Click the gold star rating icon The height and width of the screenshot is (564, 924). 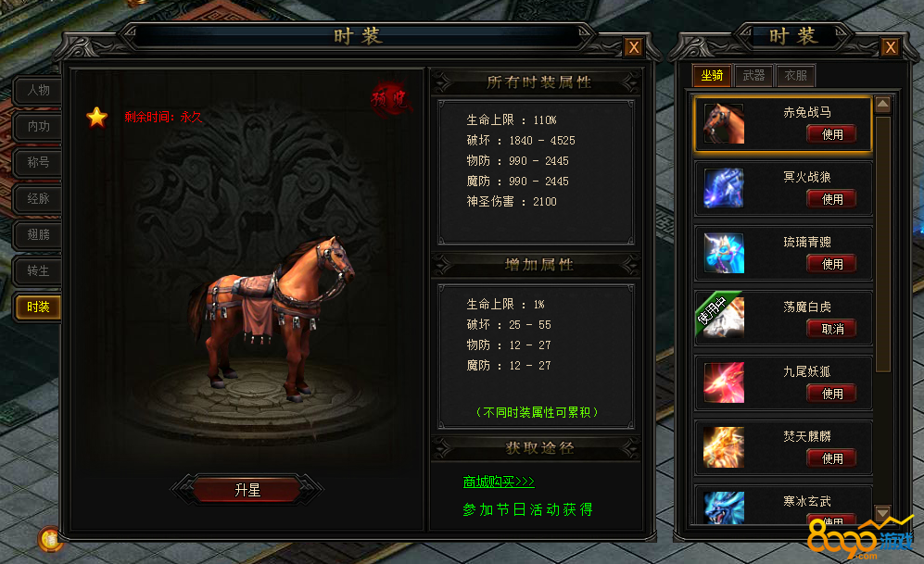coord(96,118)
